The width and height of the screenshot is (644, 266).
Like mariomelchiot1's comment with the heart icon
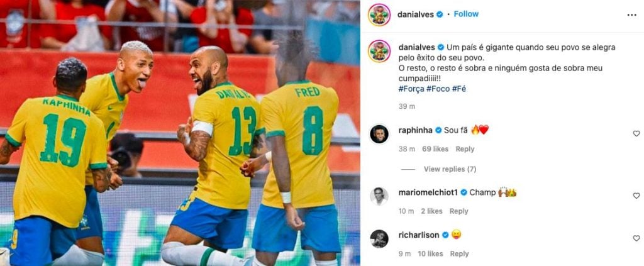(x=636, y=196)
